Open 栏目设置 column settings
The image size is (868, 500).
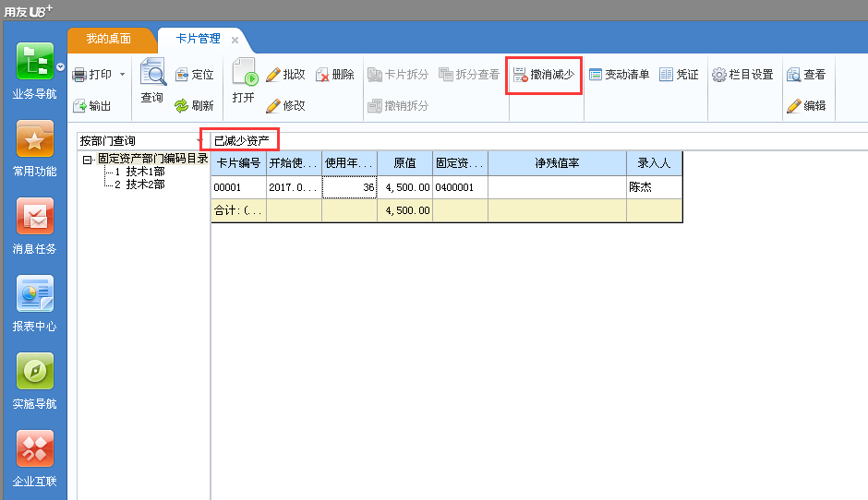pyautogui.click(x=743, y=74)
